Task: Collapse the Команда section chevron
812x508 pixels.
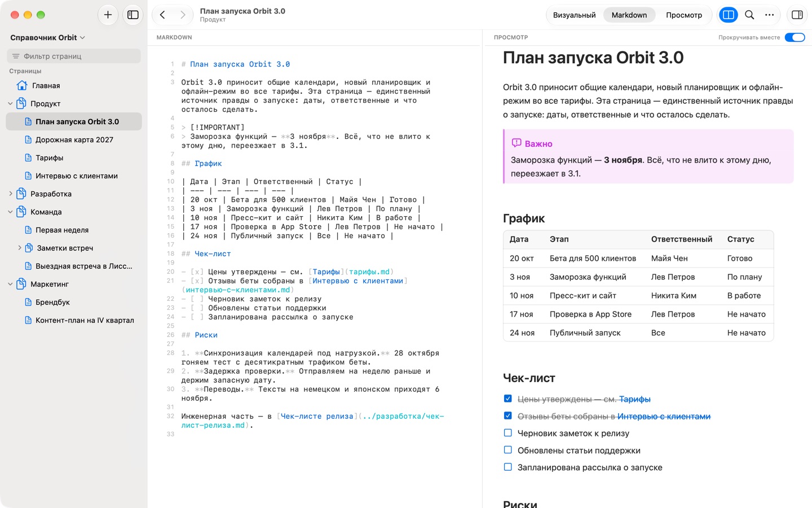Action: [10, 212]
